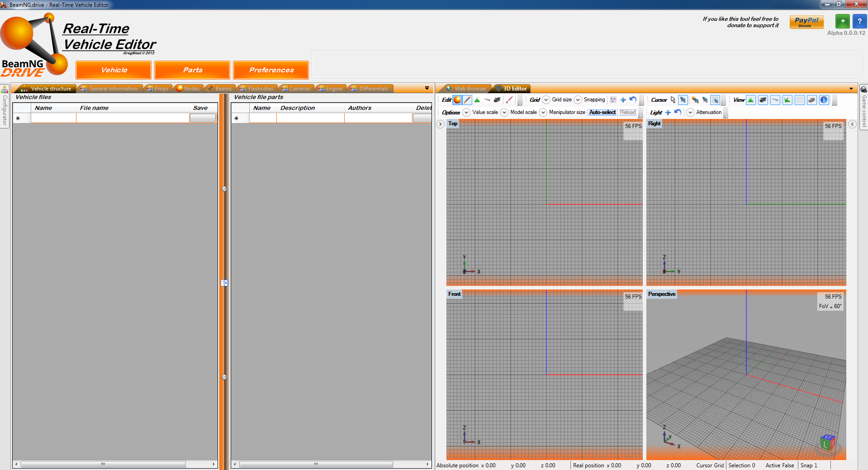
Task: Click the Vehicle button
Action: click(114, 70)
